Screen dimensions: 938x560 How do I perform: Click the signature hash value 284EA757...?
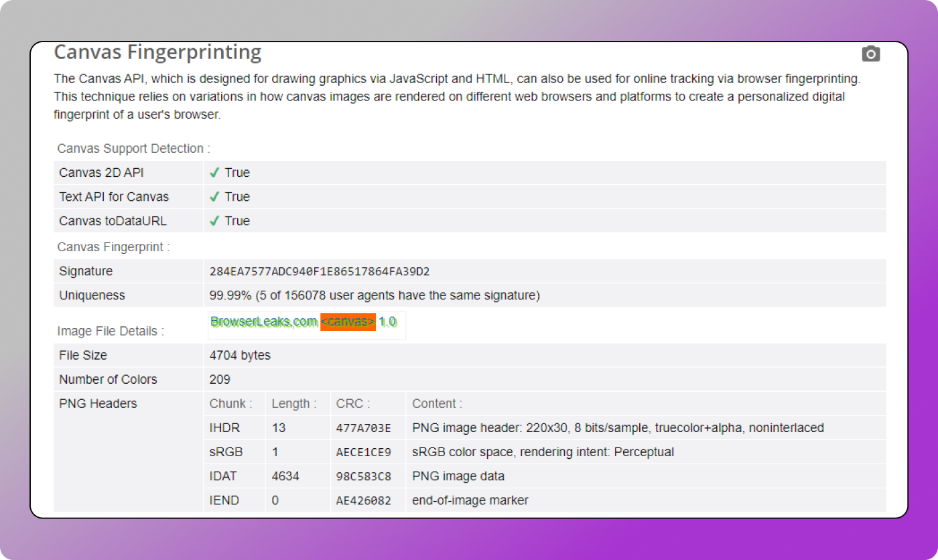tap(320, 271)
